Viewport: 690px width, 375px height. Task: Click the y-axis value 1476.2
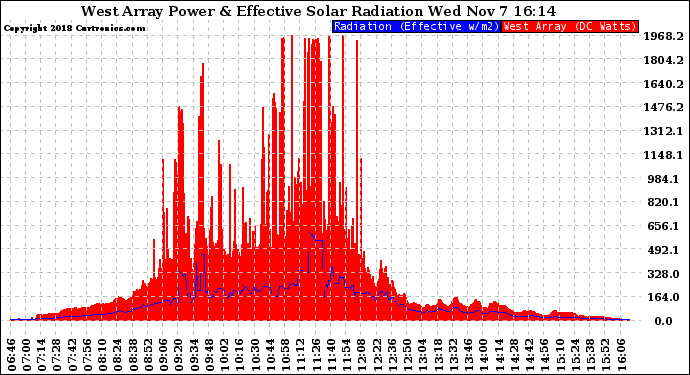tap(664, 107)
